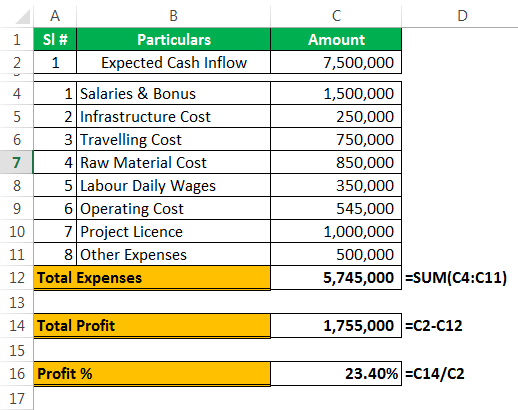
Task: Select the Expected Cash Inflow cell
Action: 174,62
